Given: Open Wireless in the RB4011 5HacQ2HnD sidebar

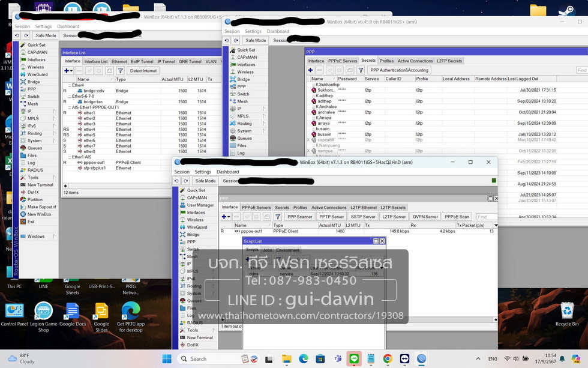Looking at the screenshot, I should 195,220.
